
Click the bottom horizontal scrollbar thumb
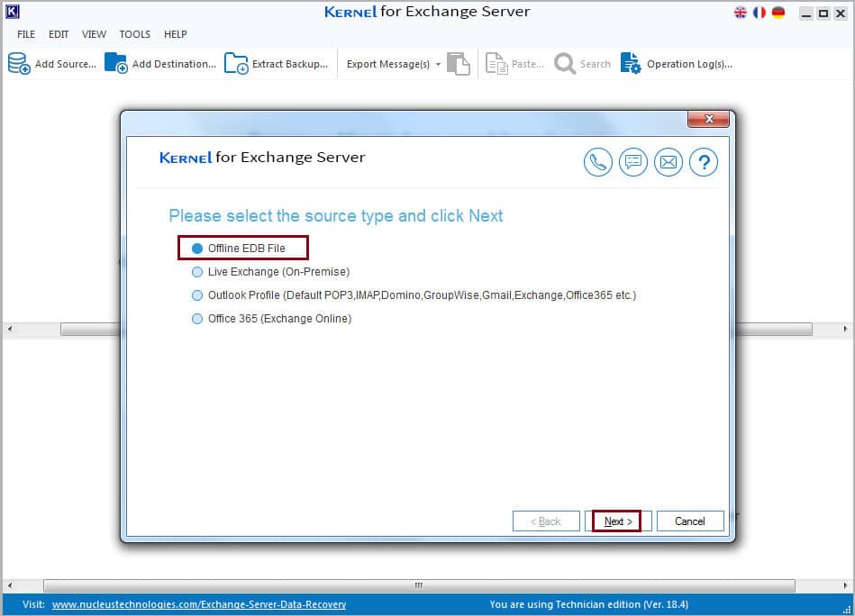[419, 585]
